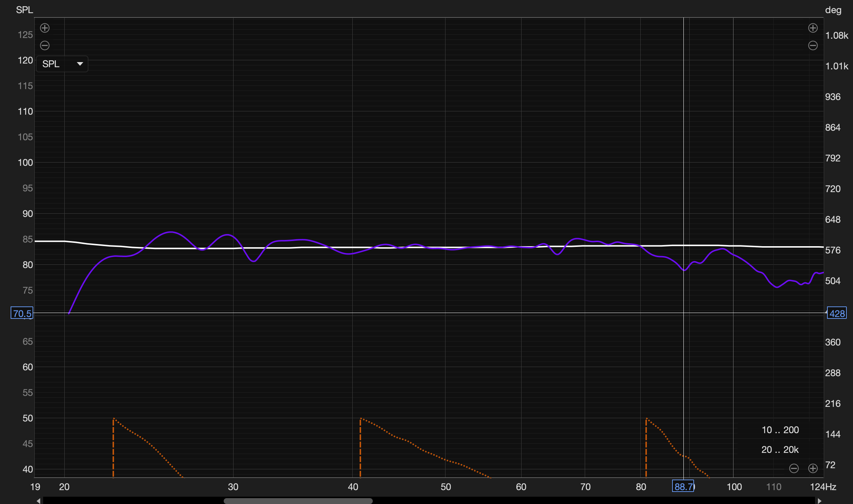Zoom out the left SPL axis
Viewport: 853px width, 504px height.
click(45, 46)
